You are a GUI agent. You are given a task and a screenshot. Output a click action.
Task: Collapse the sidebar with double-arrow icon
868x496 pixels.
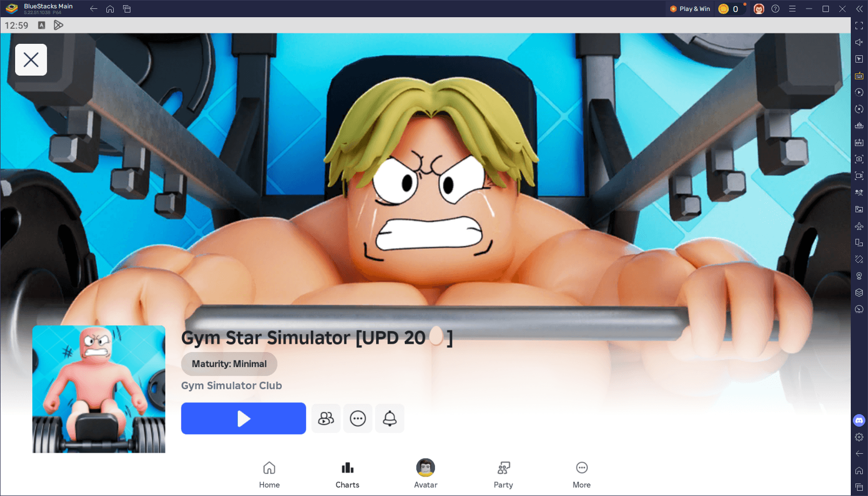click(859, 9)
